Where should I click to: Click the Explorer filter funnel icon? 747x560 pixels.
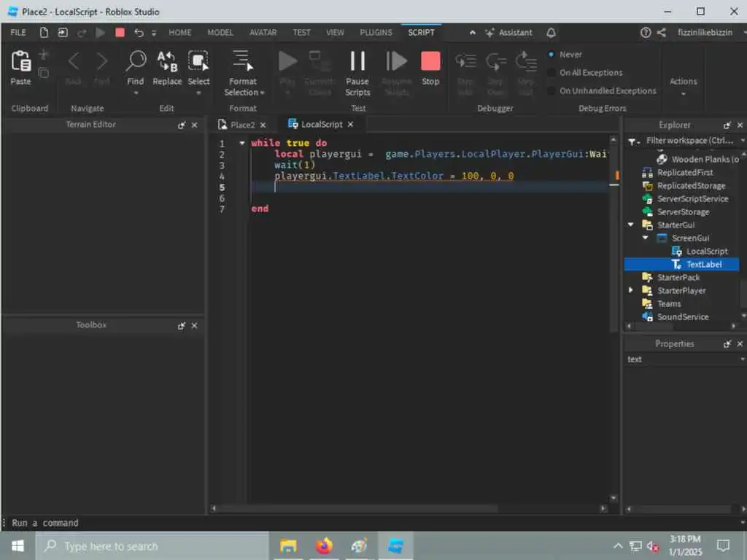pos(632,141)
